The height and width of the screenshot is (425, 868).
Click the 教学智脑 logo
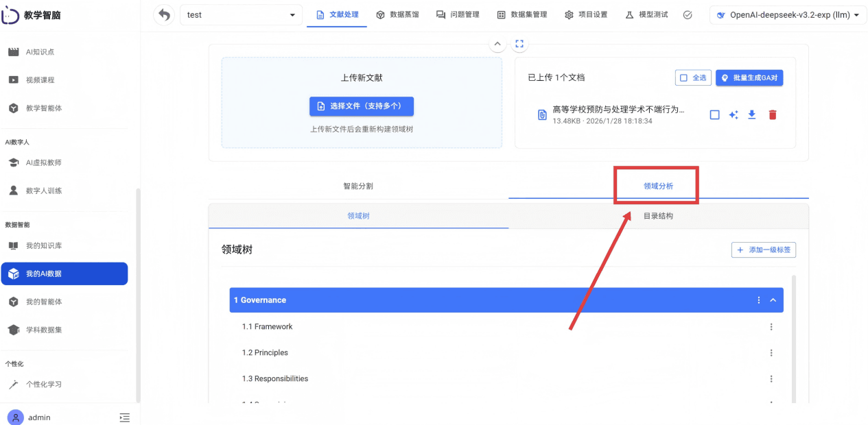32,14
